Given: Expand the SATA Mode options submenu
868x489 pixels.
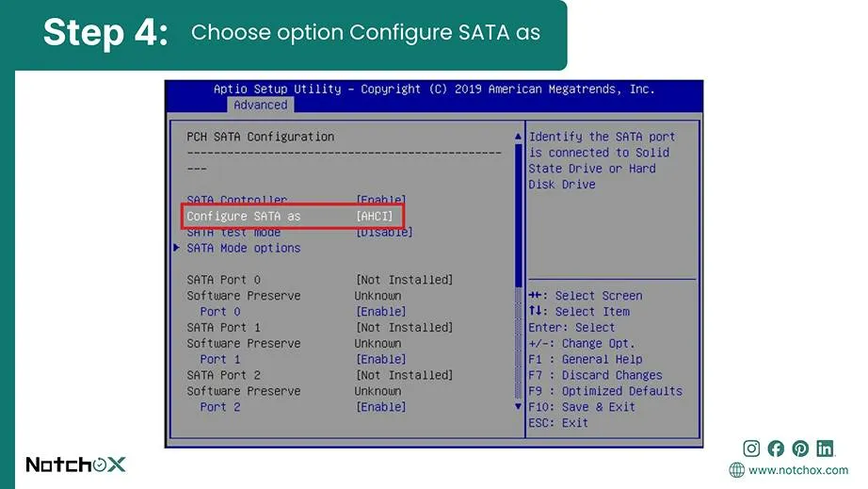Looking at the screenshot, I should click(243, 248).
